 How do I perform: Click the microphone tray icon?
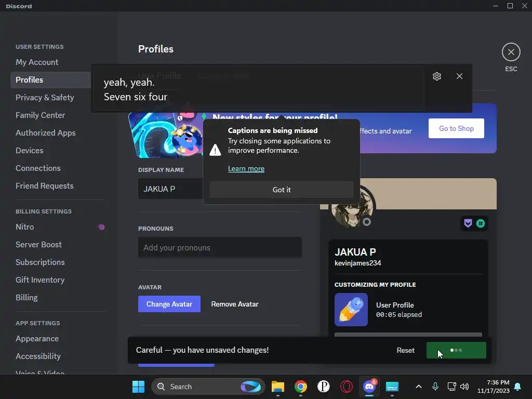(x=435, y=387)
